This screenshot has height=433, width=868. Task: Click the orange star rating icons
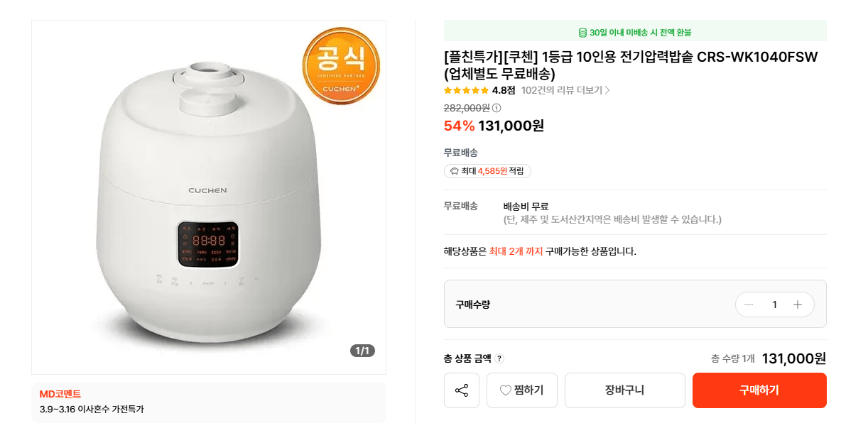coord(465,91)
